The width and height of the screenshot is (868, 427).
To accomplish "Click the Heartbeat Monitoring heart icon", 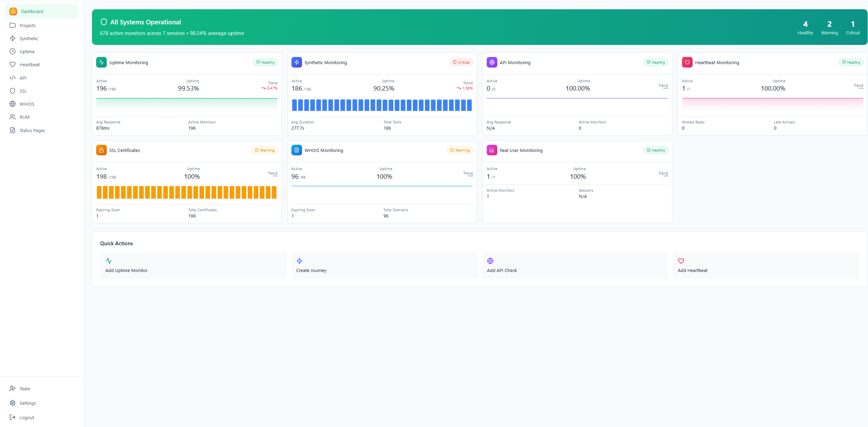I will click(687, 62).
